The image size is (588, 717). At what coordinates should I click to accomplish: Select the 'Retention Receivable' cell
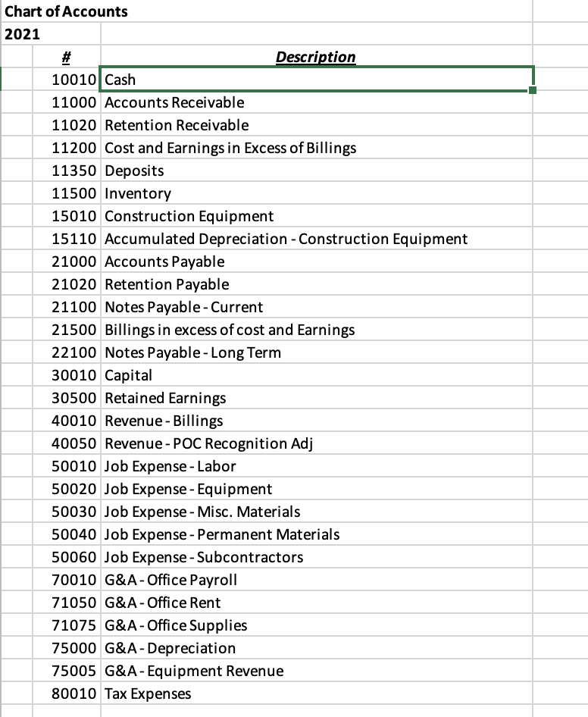pyautogui.click(x=317, y=125)
